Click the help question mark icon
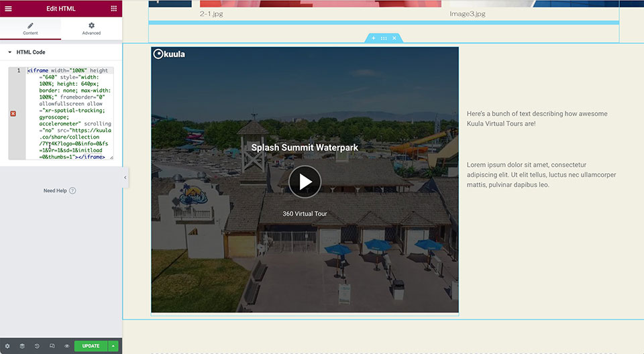Image resolution: width=644 pixels, height=354 pixels. click(72, 190)
